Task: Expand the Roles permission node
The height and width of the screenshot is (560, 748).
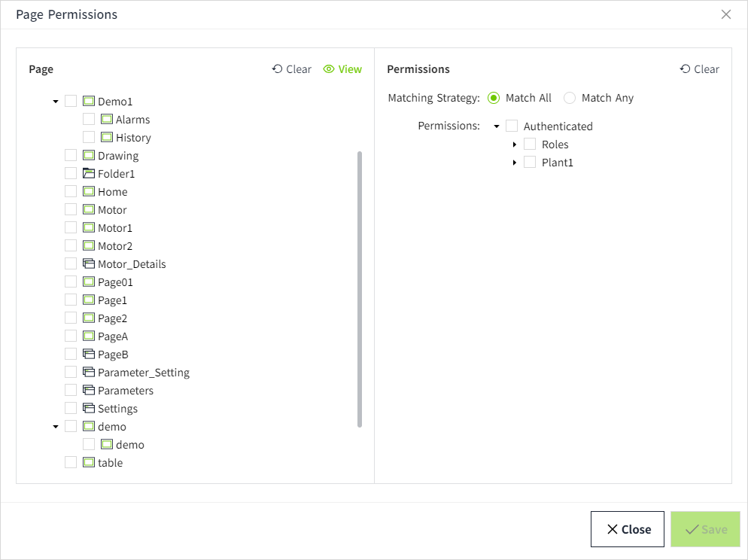Action: tap(515, 145)
